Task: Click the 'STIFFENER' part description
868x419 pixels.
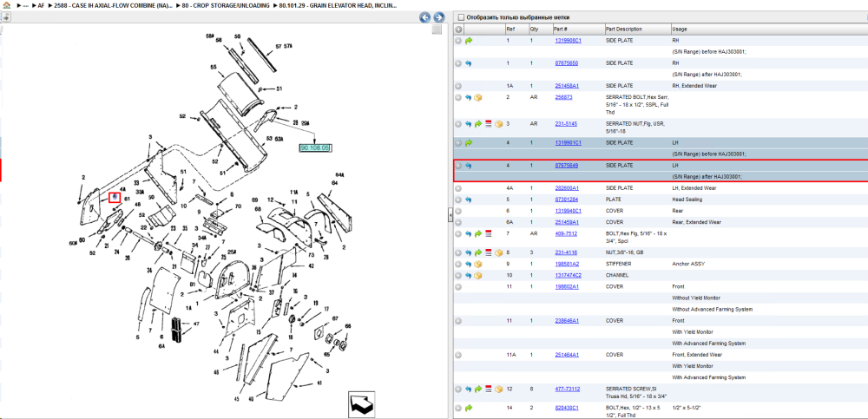Action: point(618,264)
